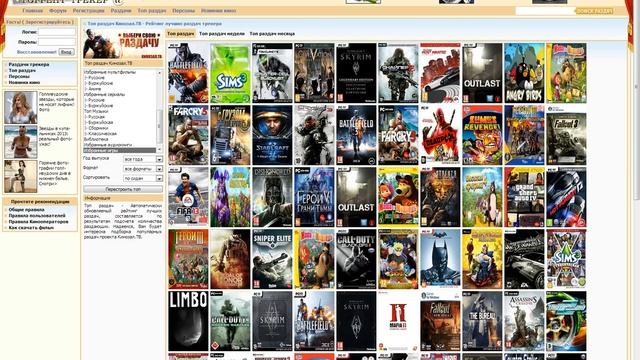This screenshot has width=640, height=360.
Task: Open the Fallout 3 cover thumbnail
Action: [x=566, y=135]
